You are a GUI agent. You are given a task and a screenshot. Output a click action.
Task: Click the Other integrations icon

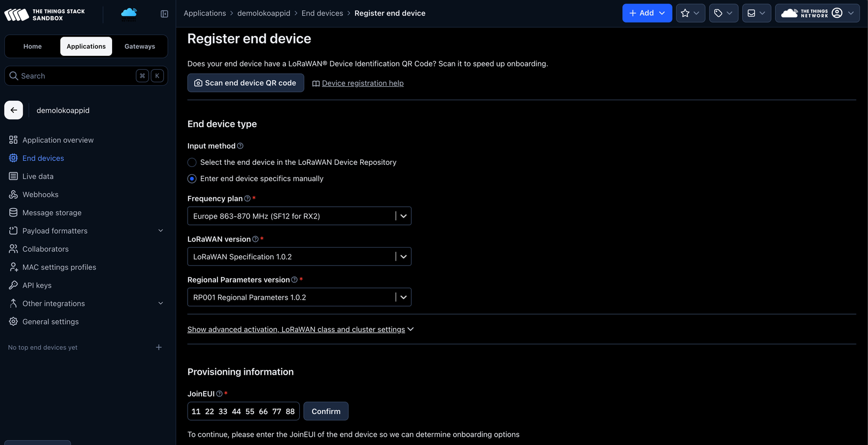pos(13,303)
